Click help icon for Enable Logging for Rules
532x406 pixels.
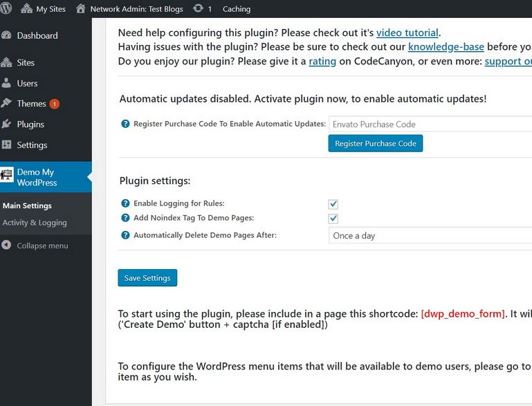coord(125,203)
